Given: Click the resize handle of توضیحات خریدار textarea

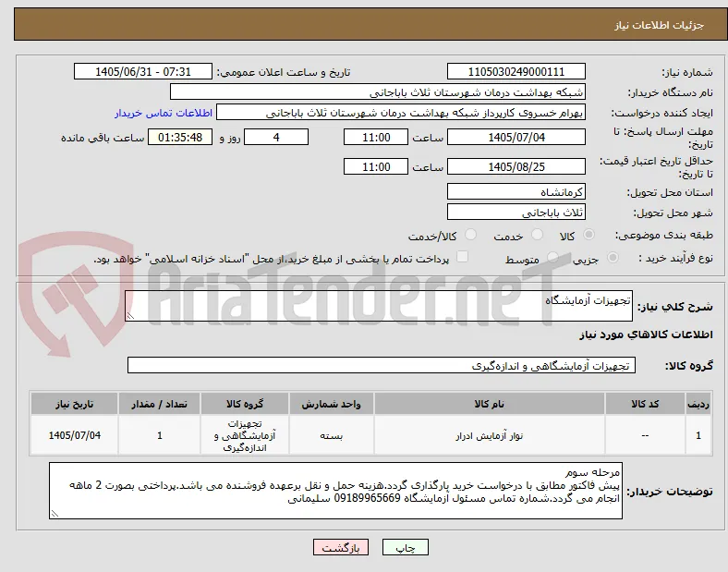Looking at the screenshot, I should [55, 514].
